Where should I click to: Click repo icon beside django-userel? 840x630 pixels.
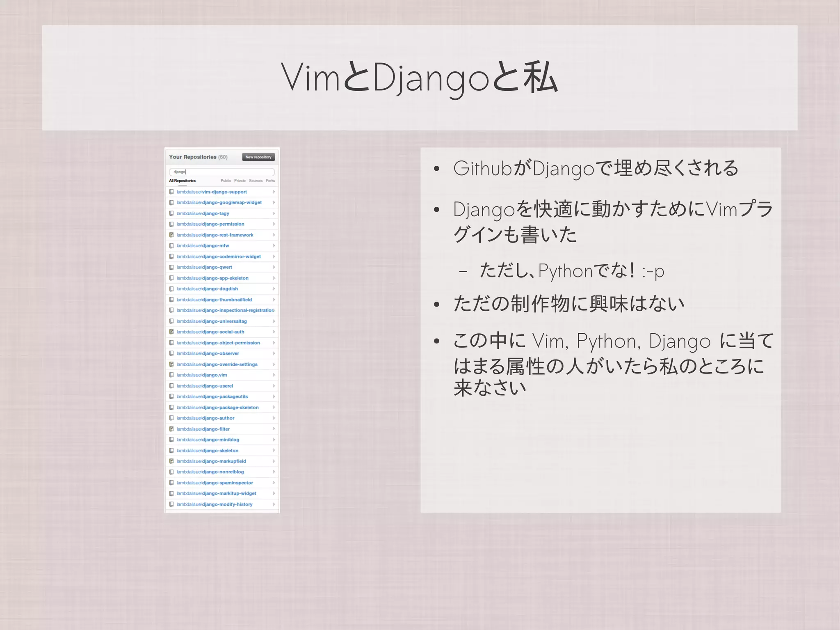coord(171,386)
